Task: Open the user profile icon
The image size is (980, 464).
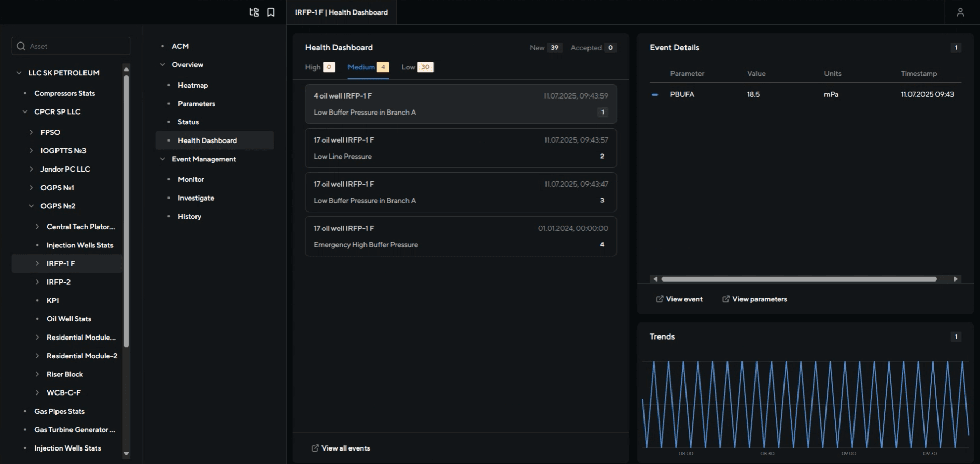Action: coord(960,12)
